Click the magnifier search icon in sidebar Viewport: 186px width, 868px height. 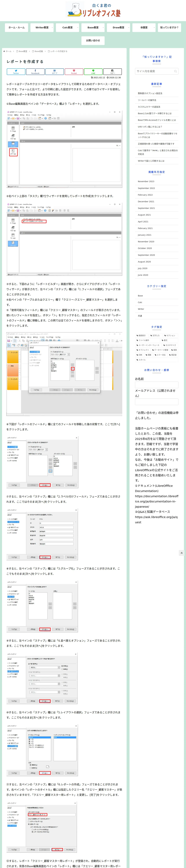[176, 71]
